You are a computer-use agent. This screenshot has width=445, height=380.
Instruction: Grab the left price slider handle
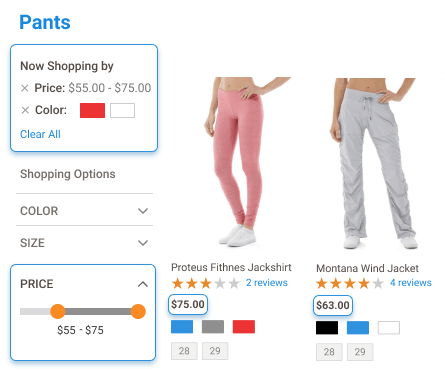[x=58, y=312]
